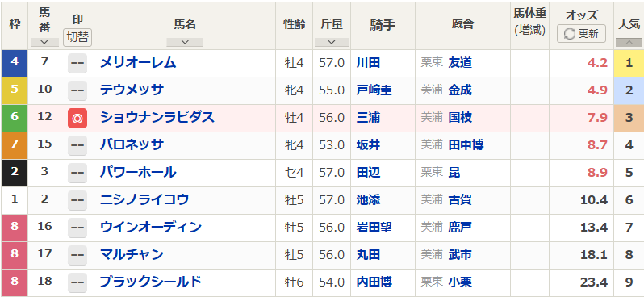Open jockey 戸崎圭 profile link

pyautogui.click(x=374, y=90)
